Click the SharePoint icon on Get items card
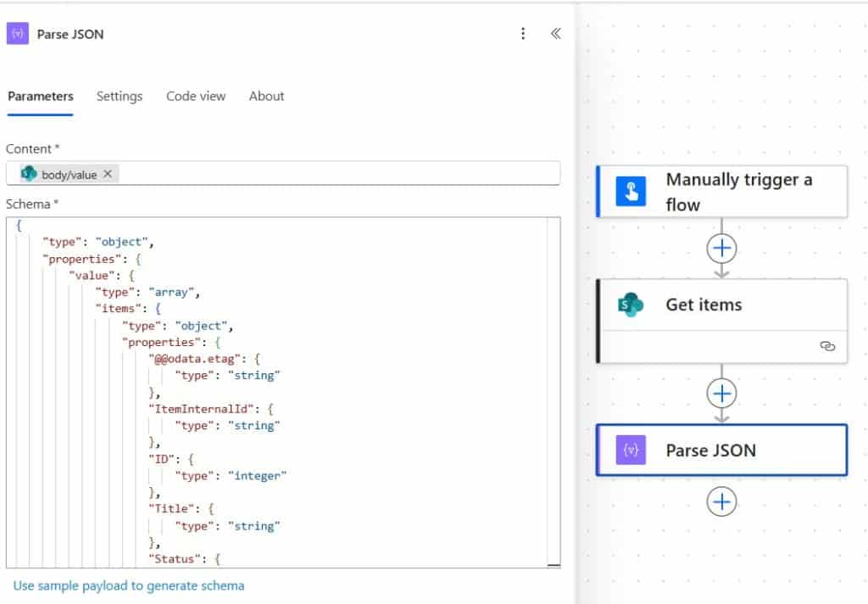The image size is (868, 604). (631, 305)
